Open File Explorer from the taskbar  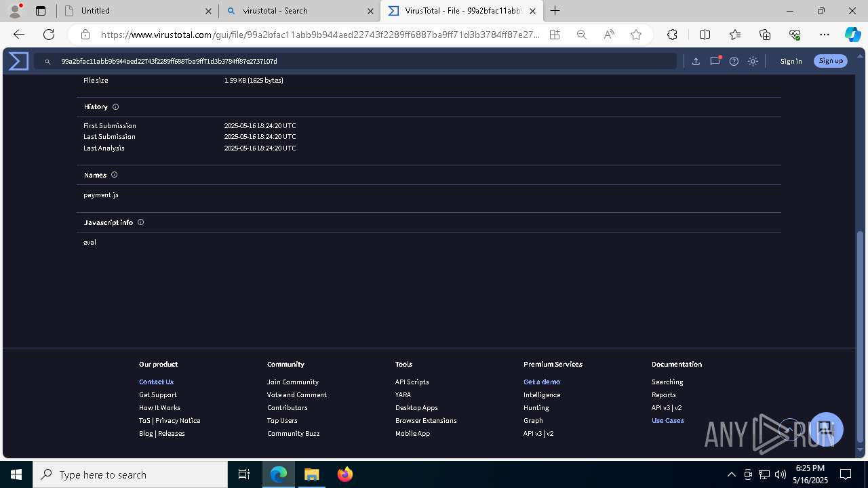click(311, 474)
